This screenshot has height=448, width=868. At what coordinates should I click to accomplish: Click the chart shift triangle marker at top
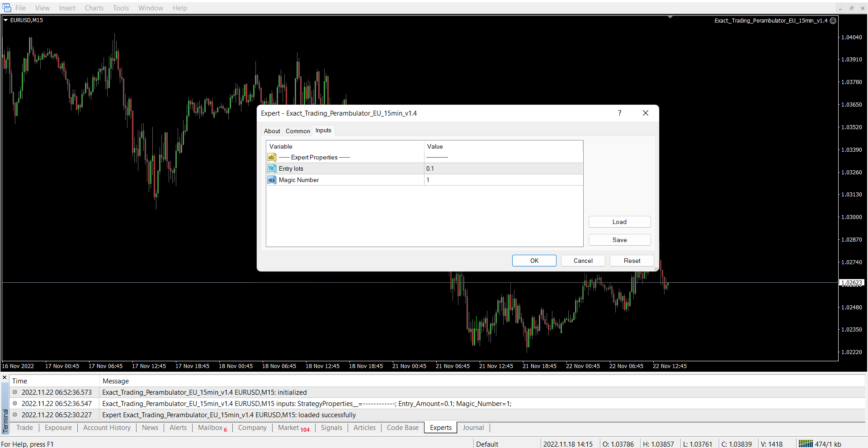[670, 17]
